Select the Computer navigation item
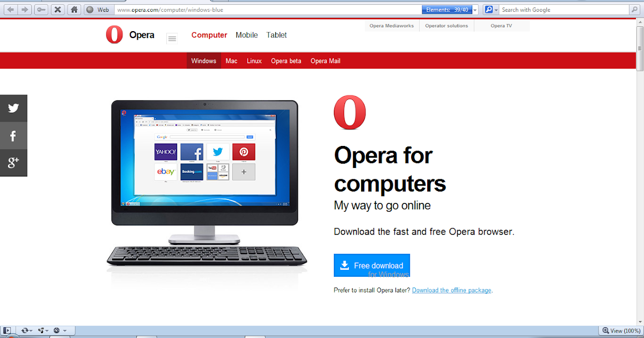Screen dimensions: 644x338 (209, 35)
